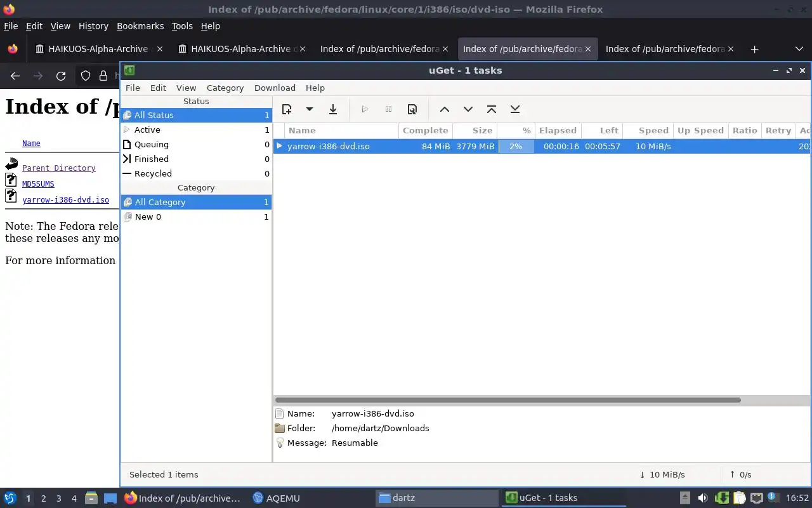This screenshot has width=812, height=508.
Task: Sort by Name link in Firefox index
Action: (x=31, y=144)
